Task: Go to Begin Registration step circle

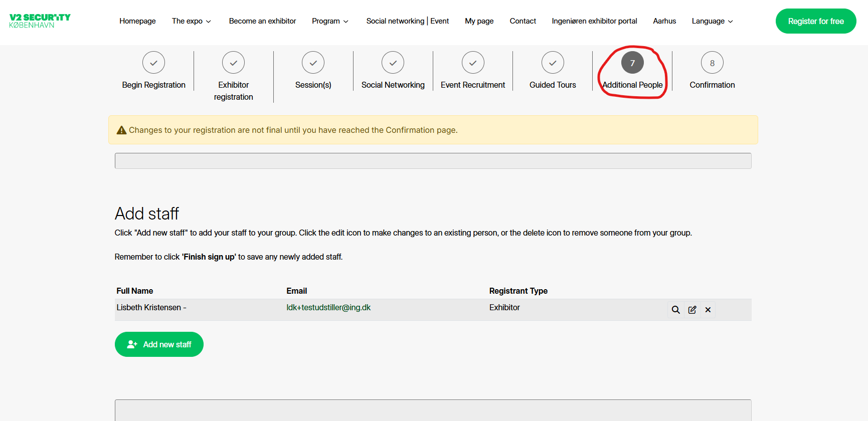Action: click(x=153, y=63)
